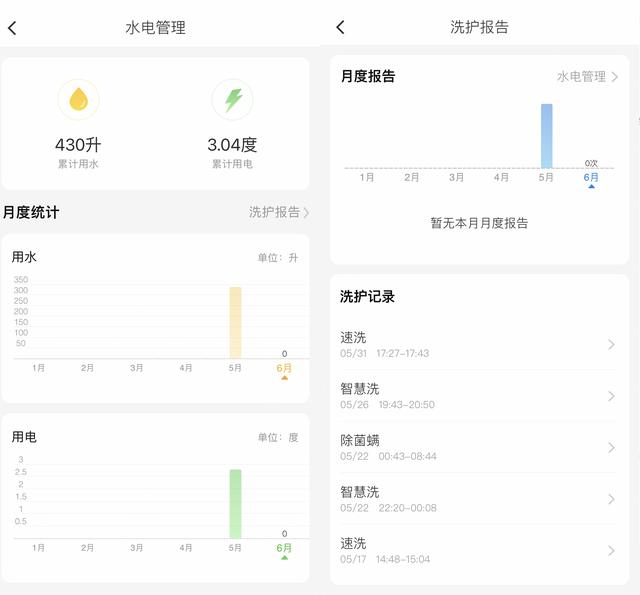Tap the 月度报告 heading
Screen dimensions: 640x595
point(368,76)
